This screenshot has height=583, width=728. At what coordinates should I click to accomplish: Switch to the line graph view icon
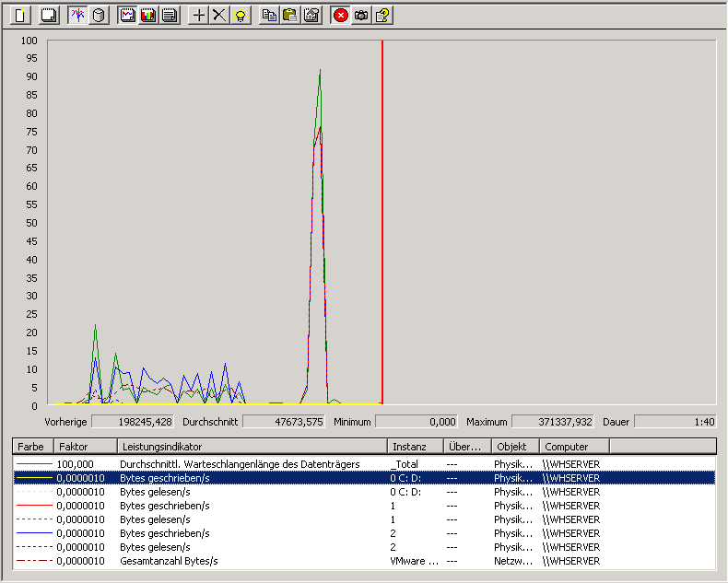click(x=127, y=16)
